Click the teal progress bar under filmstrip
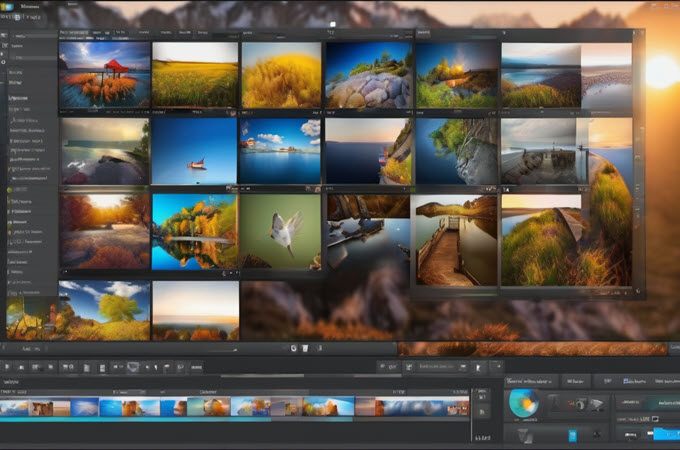Screen dimensions: 680x450 135,419
